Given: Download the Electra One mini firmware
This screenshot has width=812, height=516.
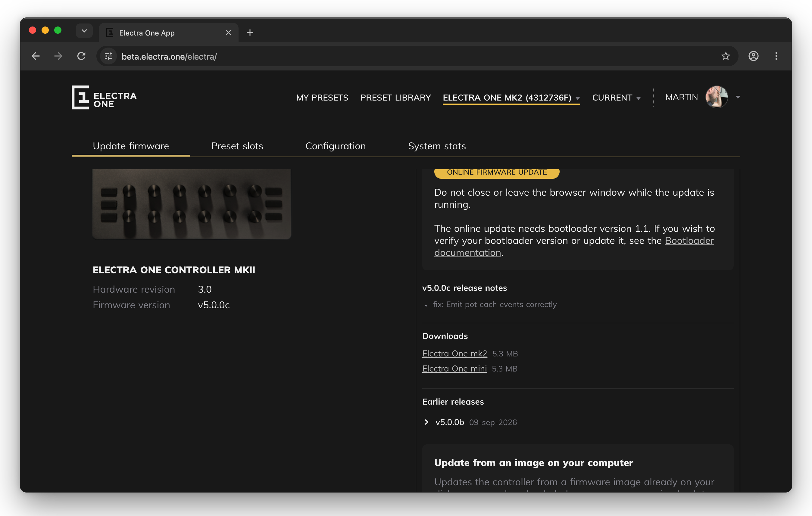Looking at the screenshot, I should point(454,369).
